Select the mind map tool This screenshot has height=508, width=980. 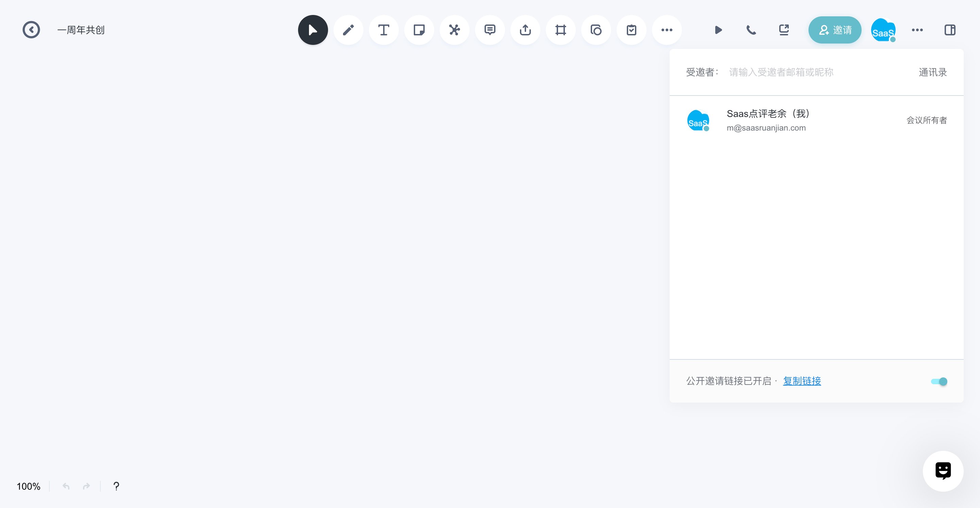[454, 30]
